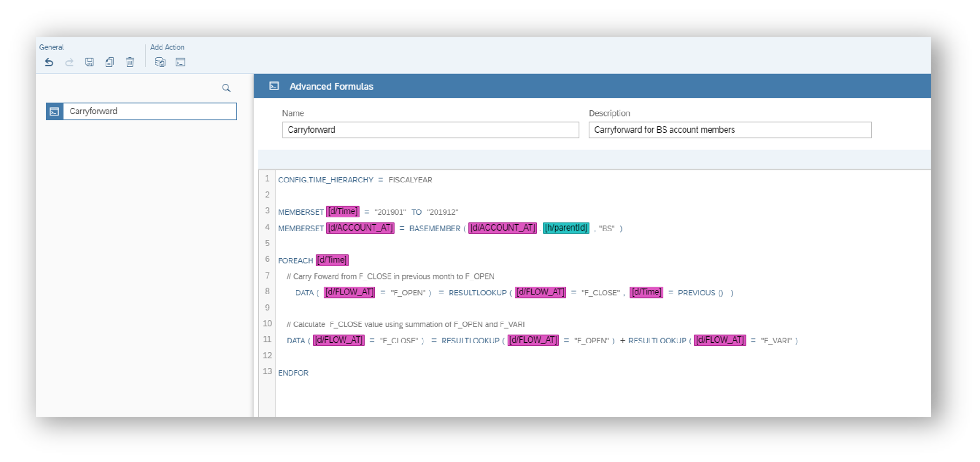This screenshot has height=462, width=980.
Task: Add a copy action step icon
Action: [160, 62]
